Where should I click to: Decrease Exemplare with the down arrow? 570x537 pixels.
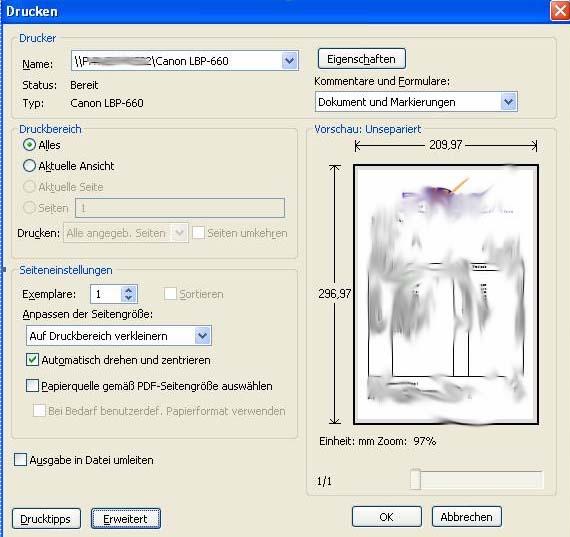click(x=128, y=298)
